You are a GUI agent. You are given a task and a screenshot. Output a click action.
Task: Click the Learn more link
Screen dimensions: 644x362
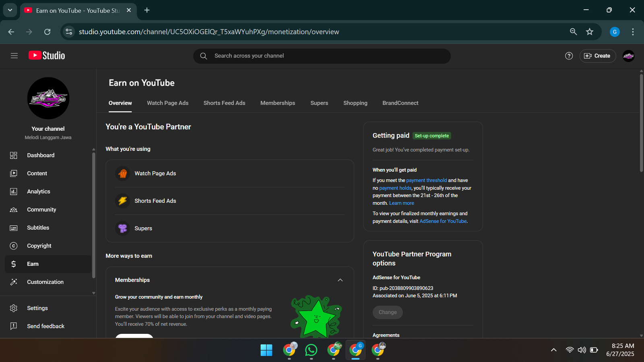(x=402, y=203)
